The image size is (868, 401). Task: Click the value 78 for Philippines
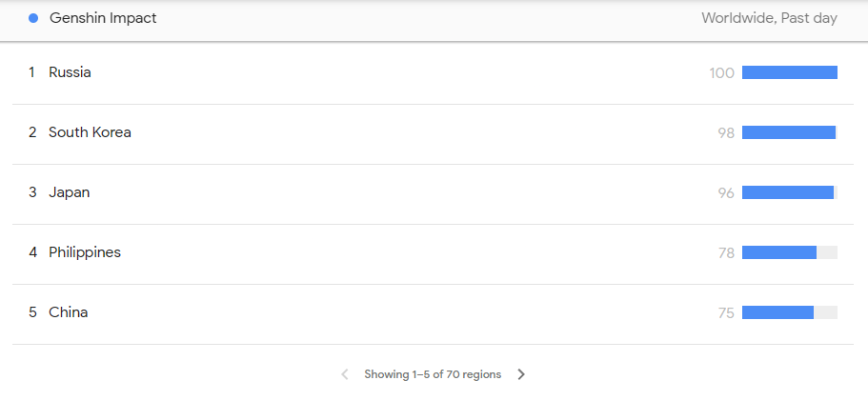point(726,252)
